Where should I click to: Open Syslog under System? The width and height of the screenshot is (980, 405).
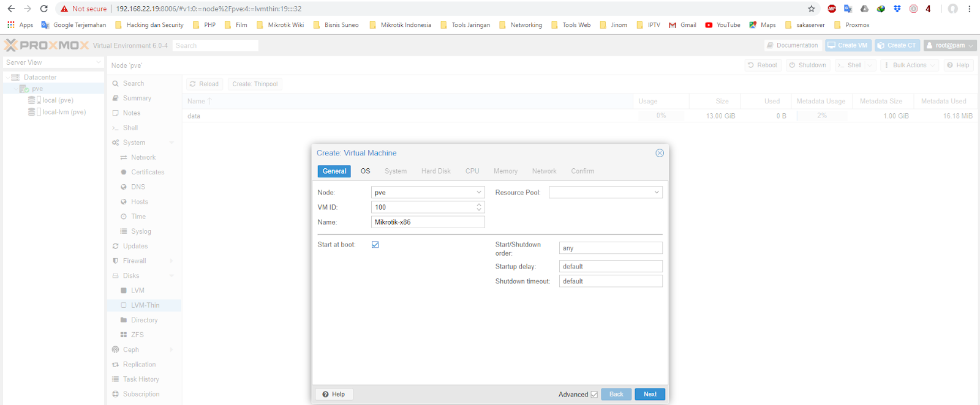(141, 231)
